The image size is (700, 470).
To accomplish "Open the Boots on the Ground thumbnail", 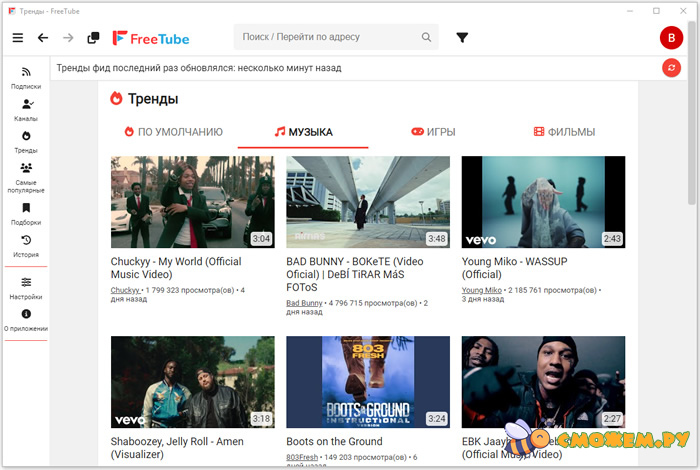I will point(368,382).
